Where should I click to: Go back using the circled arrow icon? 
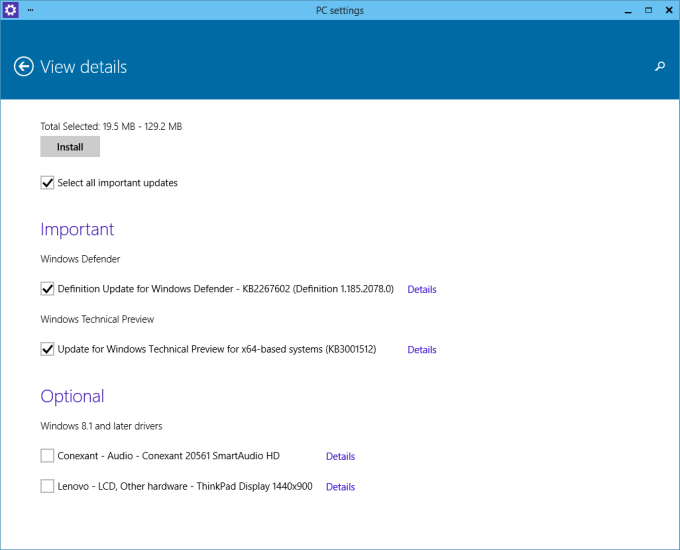pyautogui.click(x=23, y=67)
